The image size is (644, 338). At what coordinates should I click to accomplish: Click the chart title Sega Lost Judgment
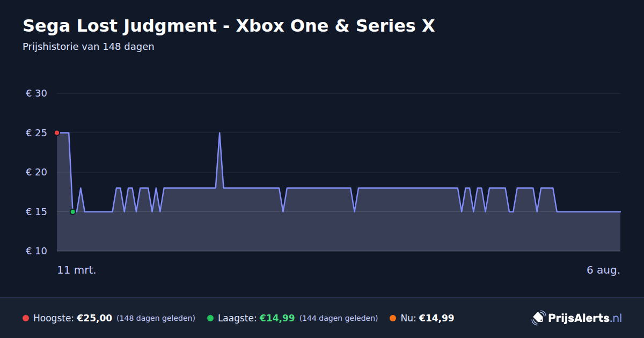tap(229, 26)
